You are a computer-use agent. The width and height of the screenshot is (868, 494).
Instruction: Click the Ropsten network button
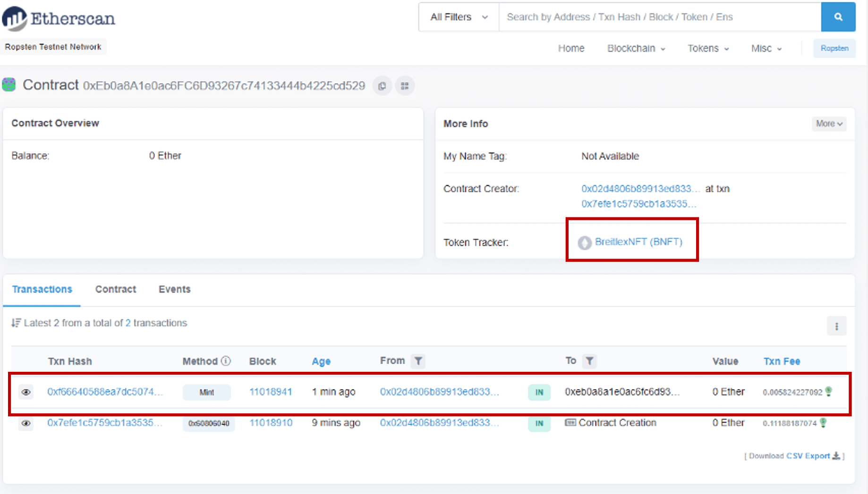click(x=834, y=48)
